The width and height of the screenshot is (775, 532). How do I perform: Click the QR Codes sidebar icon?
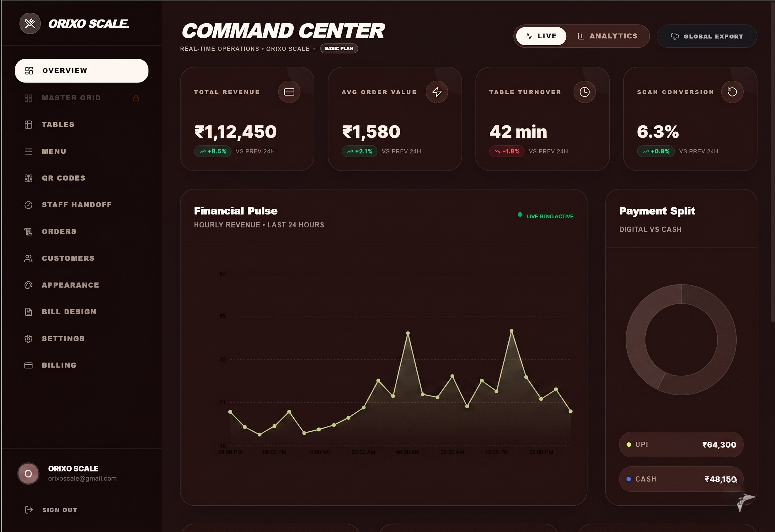point(28,178)
